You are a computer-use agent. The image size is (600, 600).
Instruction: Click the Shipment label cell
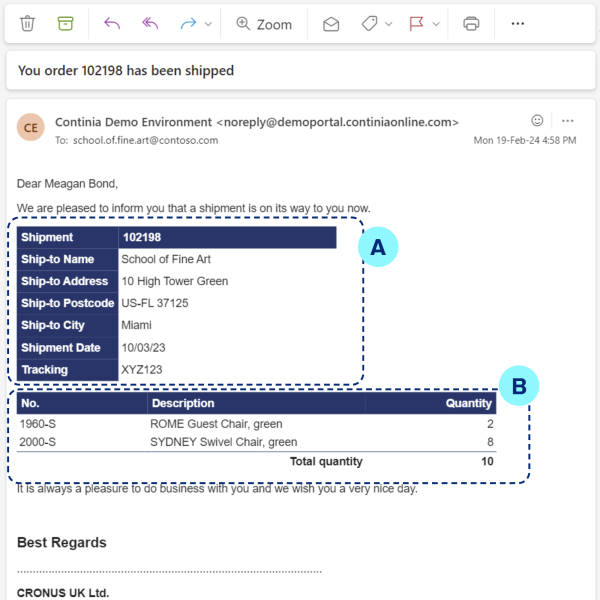coord(67,237)
